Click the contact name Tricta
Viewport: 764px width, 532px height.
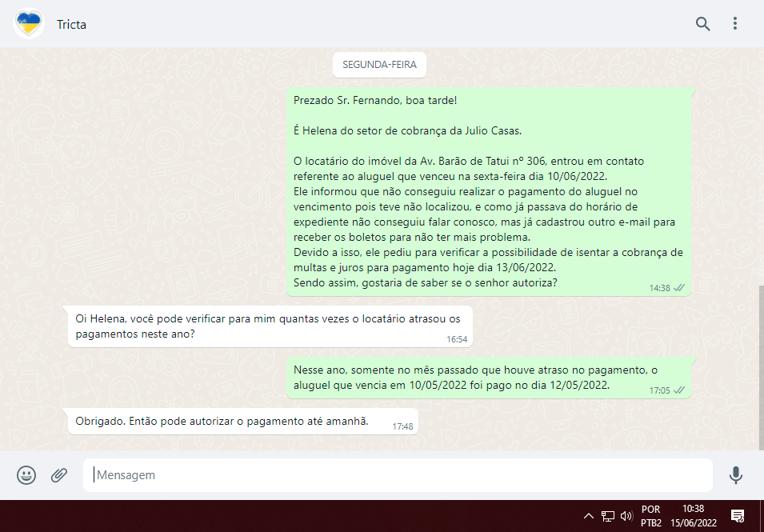(71, 25)
